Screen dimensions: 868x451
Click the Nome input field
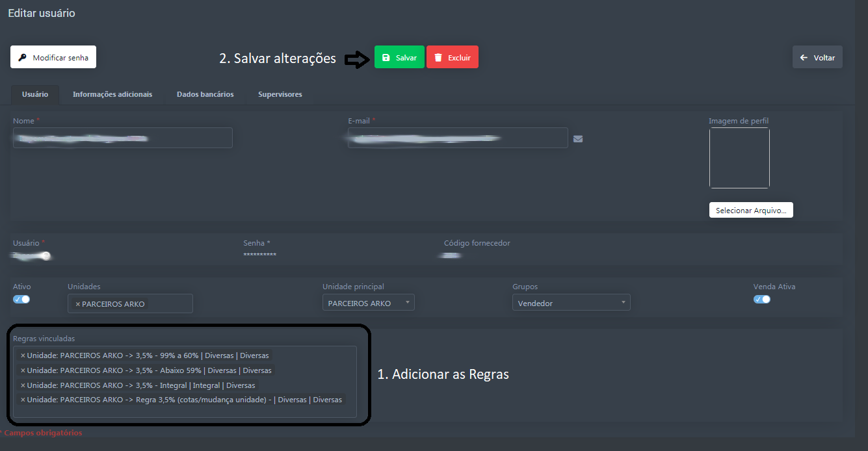coord(122,138)
